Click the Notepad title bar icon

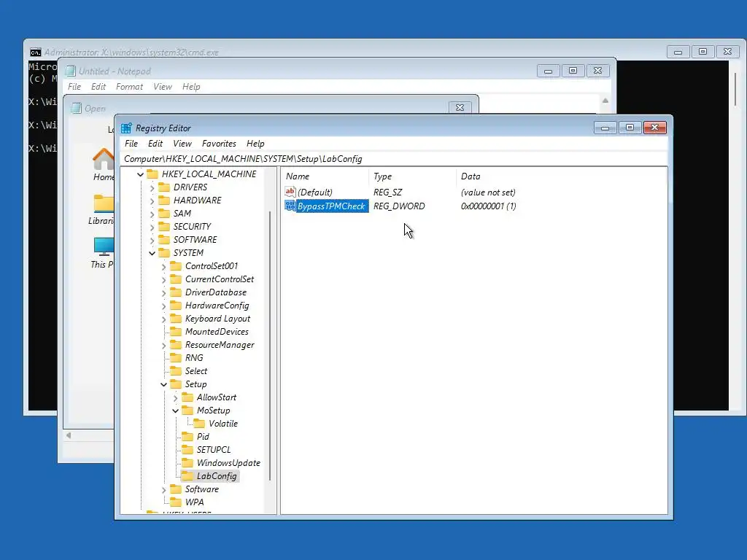(x=71, y=71)
